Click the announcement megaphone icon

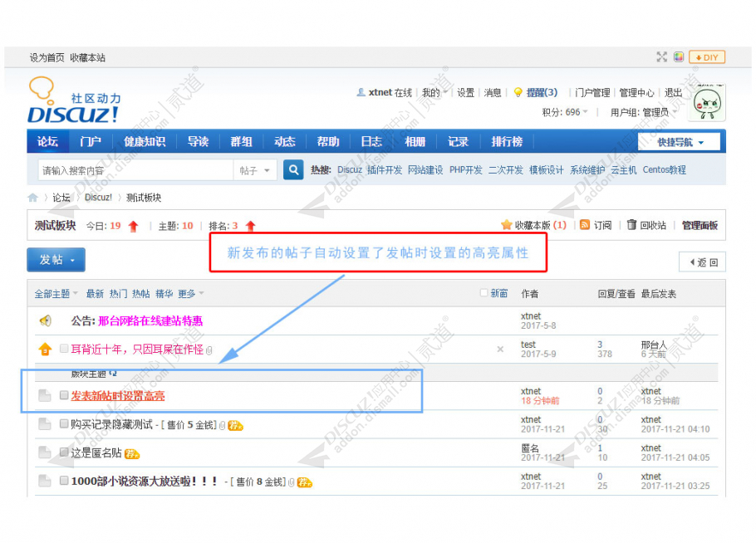(46, 320)
